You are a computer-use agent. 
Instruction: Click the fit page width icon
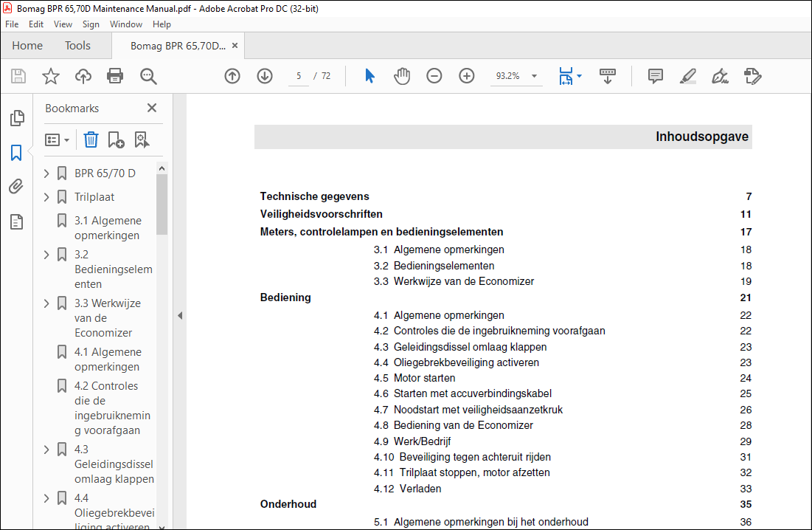(x=566, y=76)
